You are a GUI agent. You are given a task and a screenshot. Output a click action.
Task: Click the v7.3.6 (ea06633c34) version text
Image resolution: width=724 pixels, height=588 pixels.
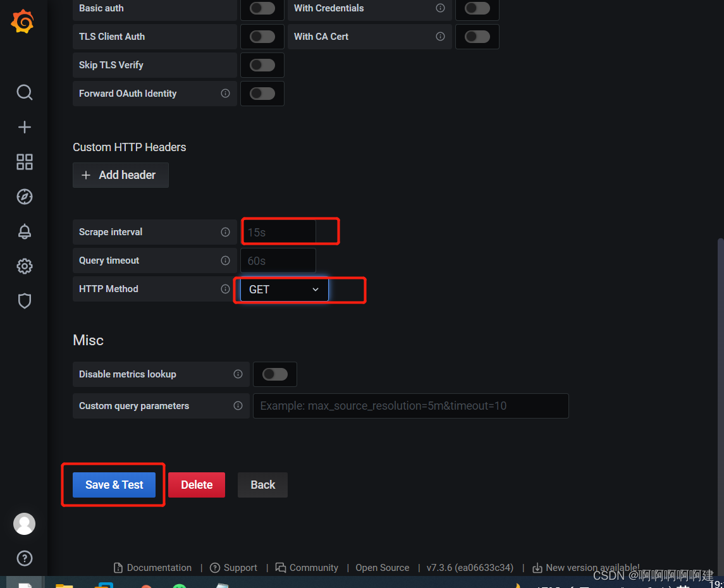point(470,568)
